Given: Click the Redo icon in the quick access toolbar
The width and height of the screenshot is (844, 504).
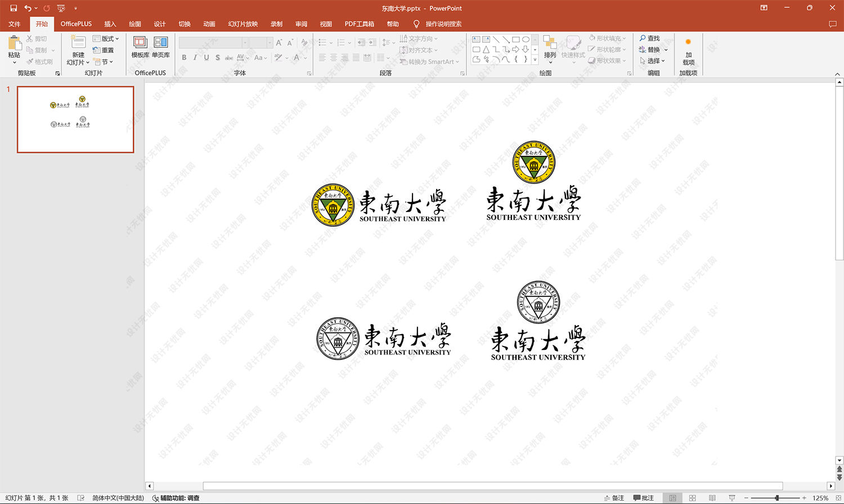Looking at the screenshot, I should [x=47, y=8].
